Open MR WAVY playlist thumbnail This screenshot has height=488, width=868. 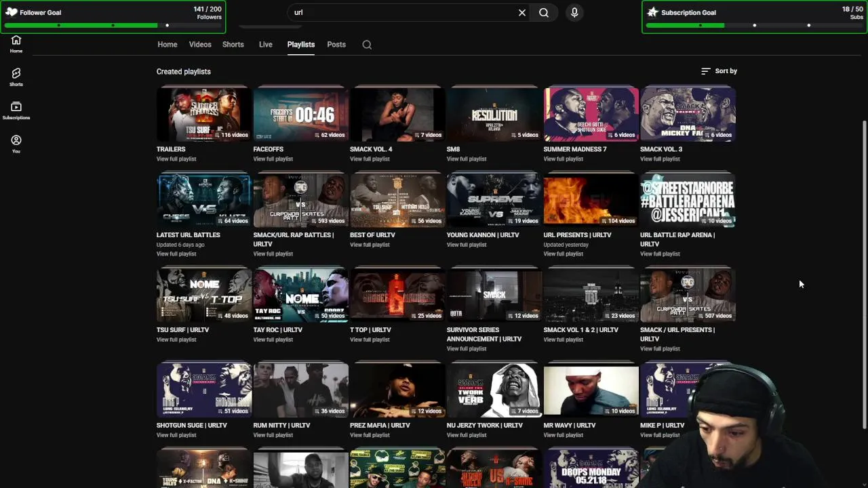click(591, 390)
